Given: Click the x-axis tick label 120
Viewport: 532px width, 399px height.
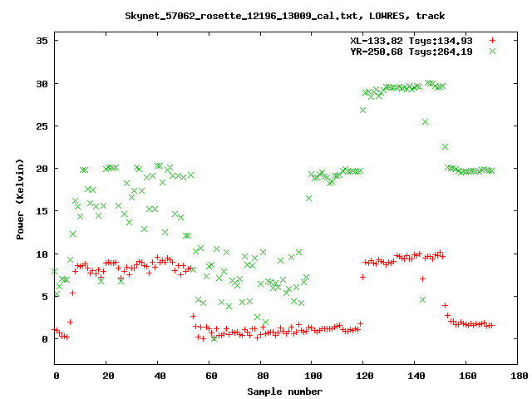Looking at the screenshot, I should (x=365, y=376).
